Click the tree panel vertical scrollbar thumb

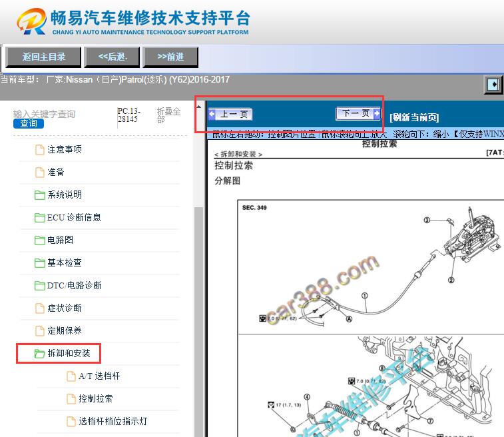199,322
